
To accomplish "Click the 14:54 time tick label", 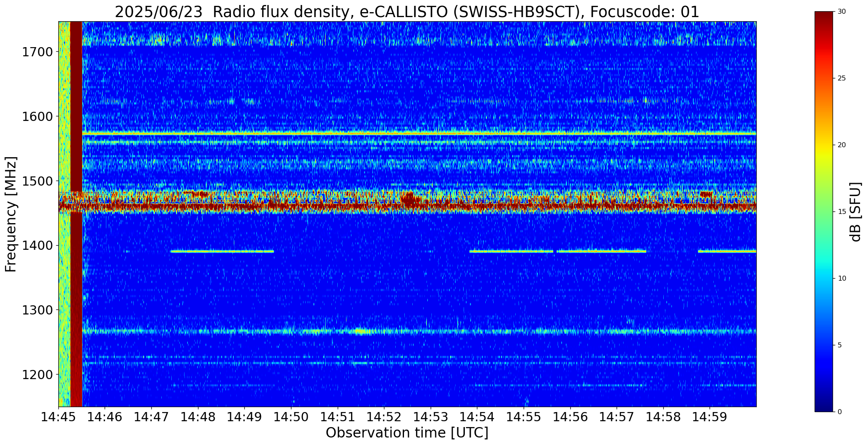I will click(x=477, y=416).
